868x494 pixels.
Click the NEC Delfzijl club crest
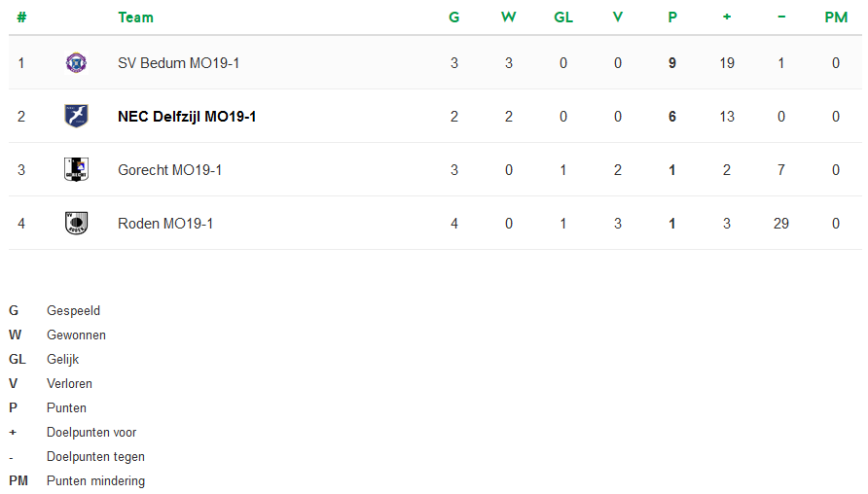(76, 117)
